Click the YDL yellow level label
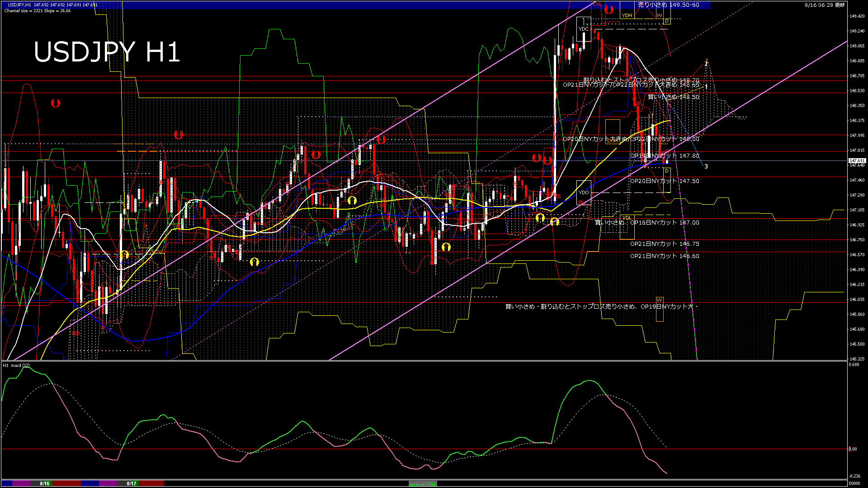868x488 pixels. tap(627, 218)
